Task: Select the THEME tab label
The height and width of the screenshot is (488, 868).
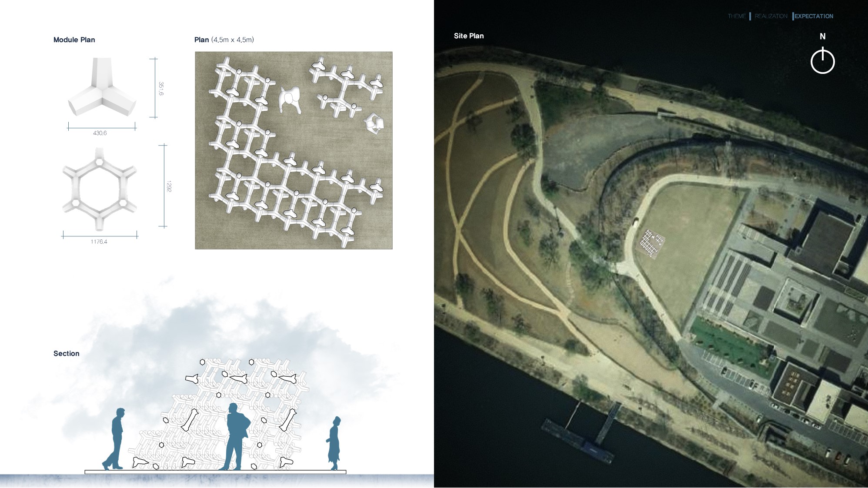Action: (737, 16)
